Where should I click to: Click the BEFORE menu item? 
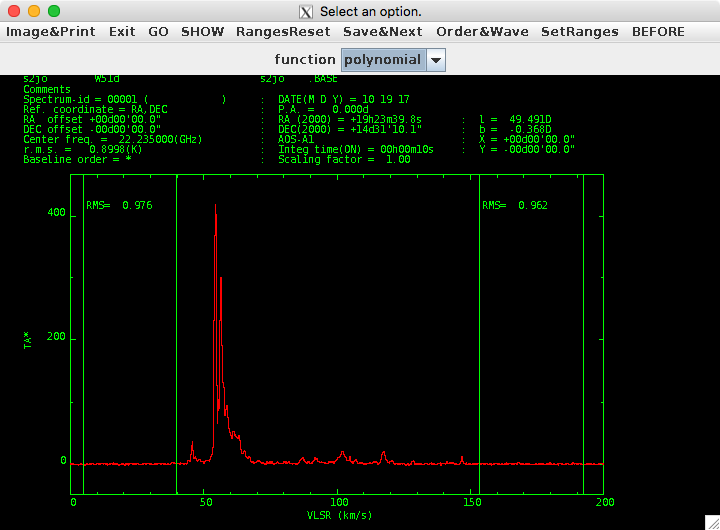[658, 32]
